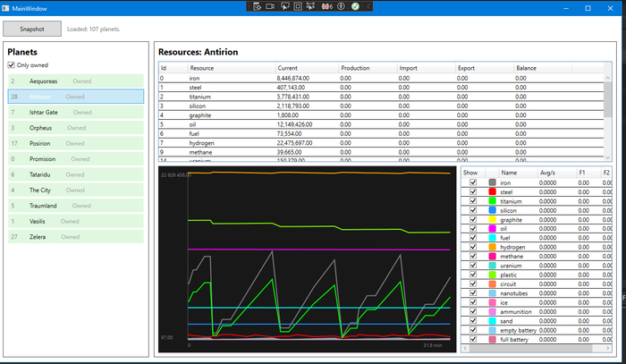Sort by Resource column header

point(232,68)
